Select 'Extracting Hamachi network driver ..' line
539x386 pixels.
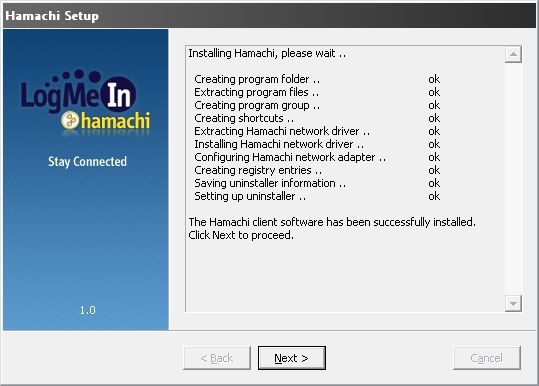pos(282,131)
